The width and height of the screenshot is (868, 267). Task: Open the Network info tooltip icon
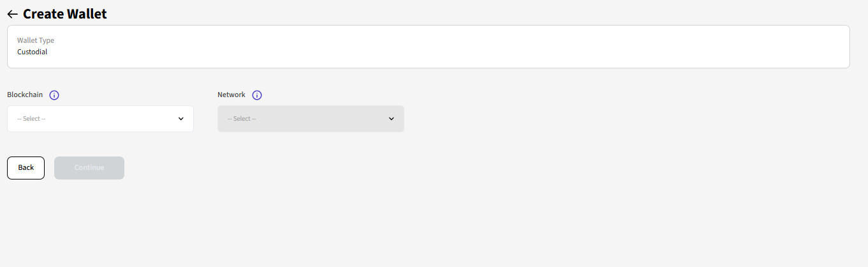[x=257, y=95]
